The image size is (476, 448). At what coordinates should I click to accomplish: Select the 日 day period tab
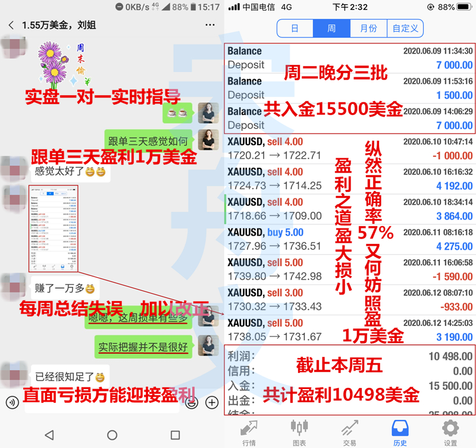click(x=295, y=29)
